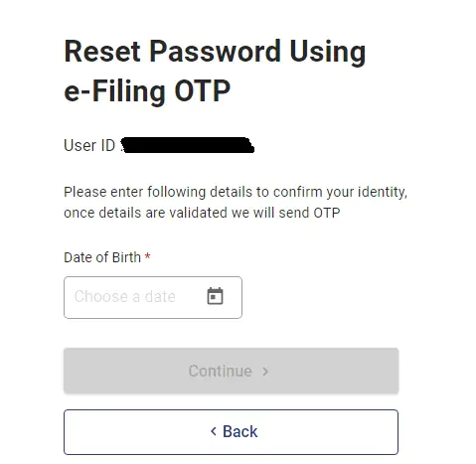Click the 'Reset Password Using' heading line
The image size is (476, 464).
[215, 52]
